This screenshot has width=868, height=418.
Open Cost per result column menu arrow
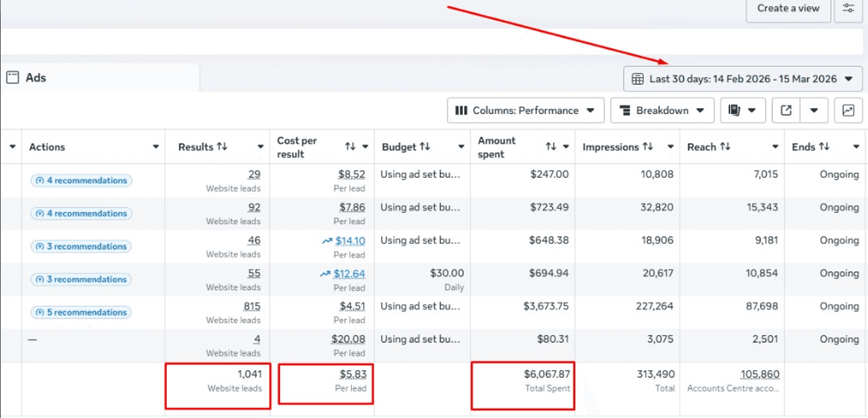pos(366,147)
